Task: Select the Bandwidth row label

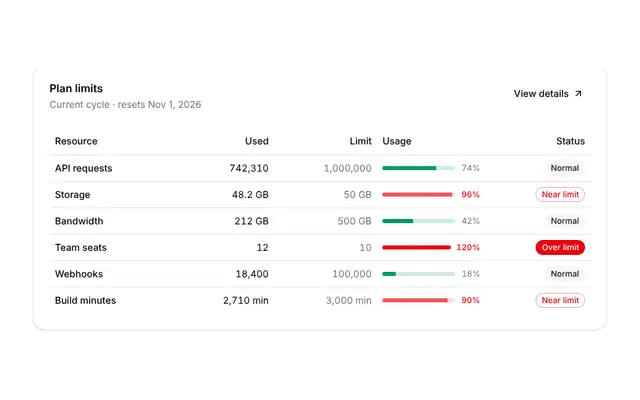Action: click(x=79, y=221)
